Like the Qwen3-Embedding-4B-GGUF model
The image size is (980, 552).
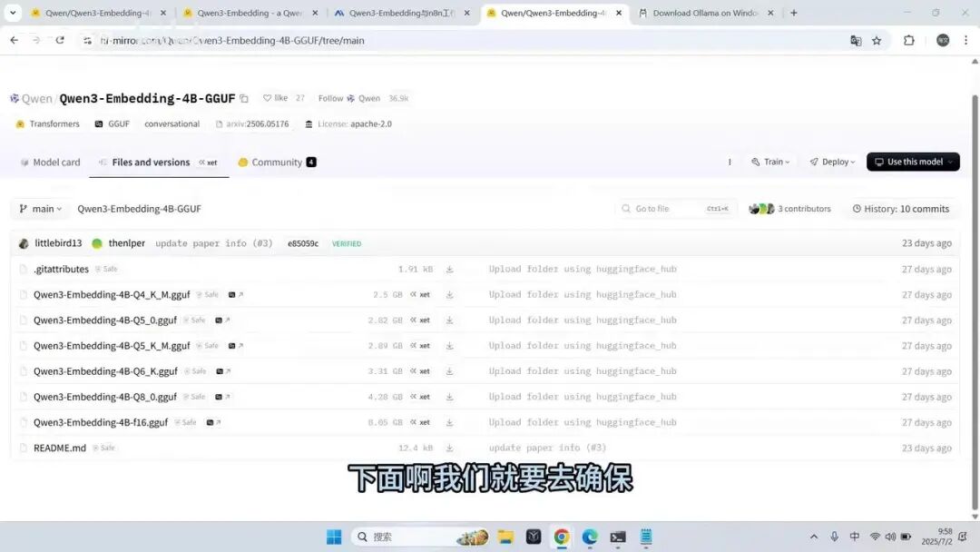pos(276,98)
